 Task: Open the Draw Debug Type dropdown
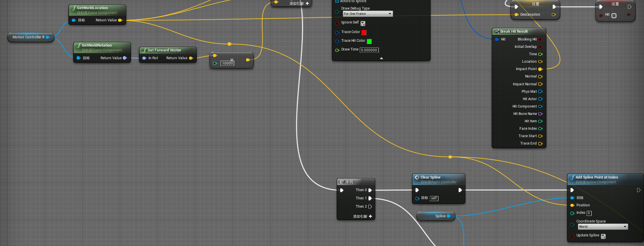coord(367,14)
